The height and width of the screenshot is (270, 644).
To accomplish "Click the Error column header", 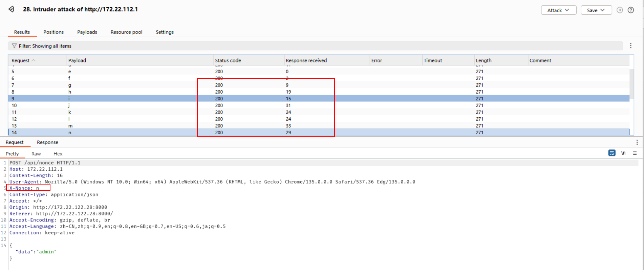I will [x=396, y=60].
